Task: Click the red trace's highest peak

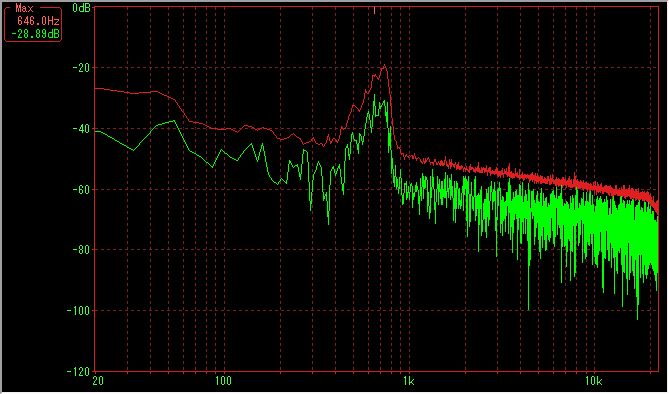Action: (384, 66)
